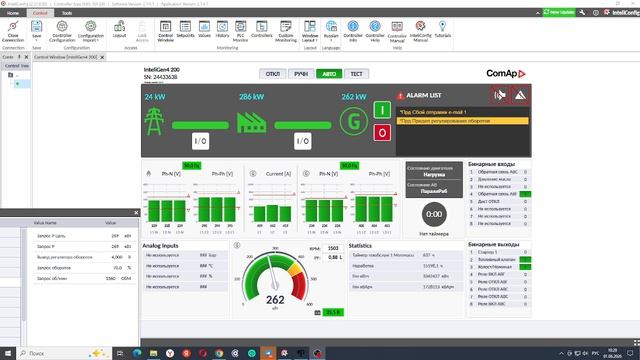640x360 pixels.
Task: Open File Explorer from the taskbar
Action: tap(153, 353)
